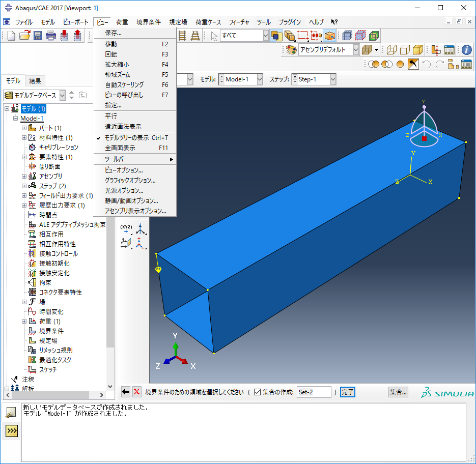Screen dimensions: 476x464
Task: Click the 集合... button
Action: pyautogui.click(x=398, y=392)
